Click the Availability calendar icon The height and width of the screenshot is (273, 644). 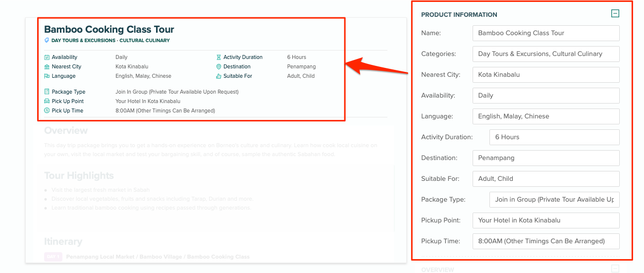tap(47, 57)
